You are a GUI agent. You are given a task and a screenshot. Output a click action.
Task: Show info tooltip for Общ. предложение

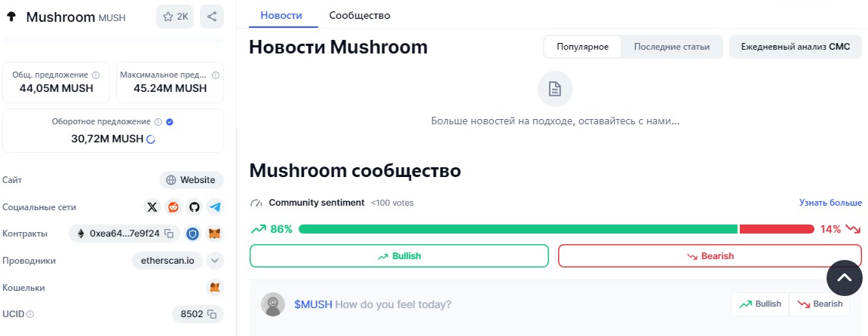point(96,75)
